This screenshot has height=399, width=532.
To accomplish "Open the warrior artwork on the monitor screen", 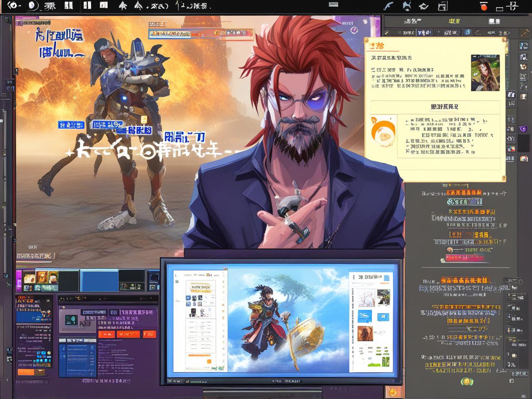I will point(288,320).
